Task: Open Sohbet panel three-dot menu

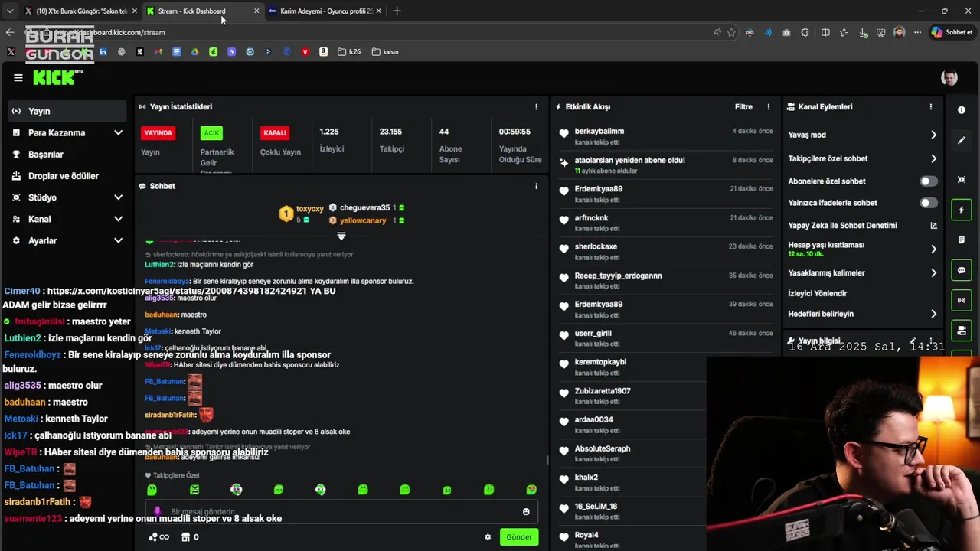Action: [x=536, y=186]
